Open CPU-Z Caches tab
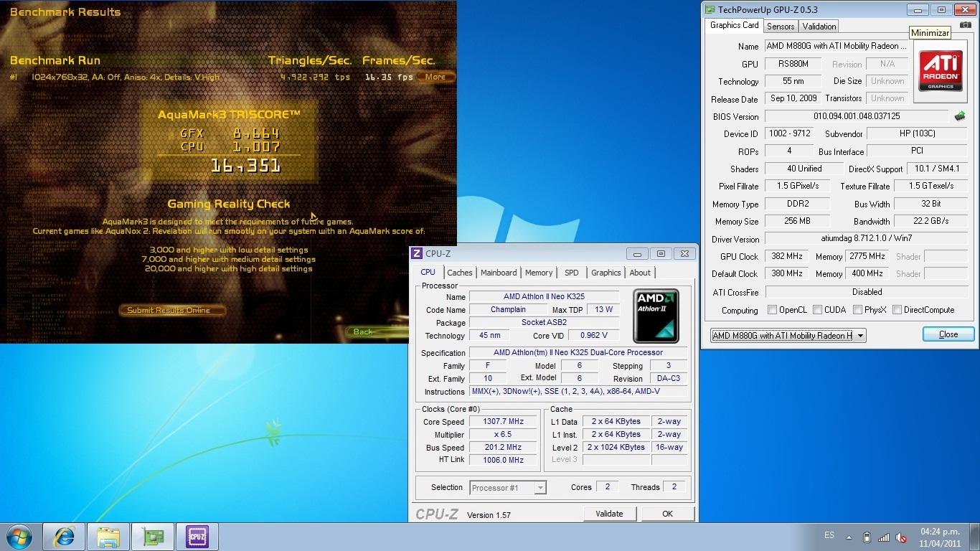This screenshot has width=980, height=551. (460, 273)
